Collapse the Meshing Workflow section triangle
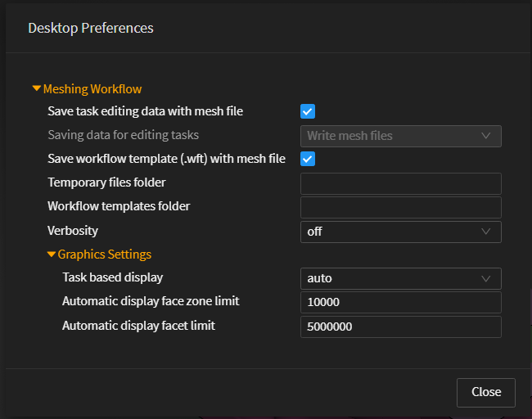 (x=37, y=88)
